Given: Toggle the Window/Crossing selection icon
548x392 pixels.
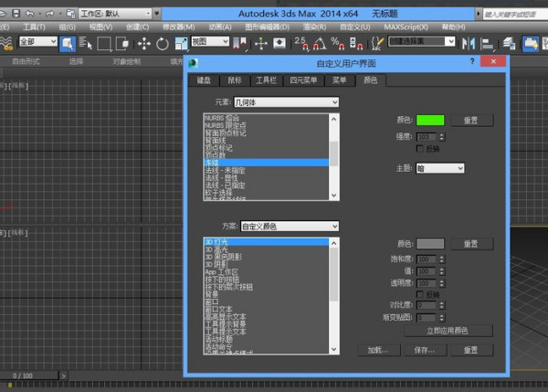Looking at the screenshot, I should [x=122, y=44].
